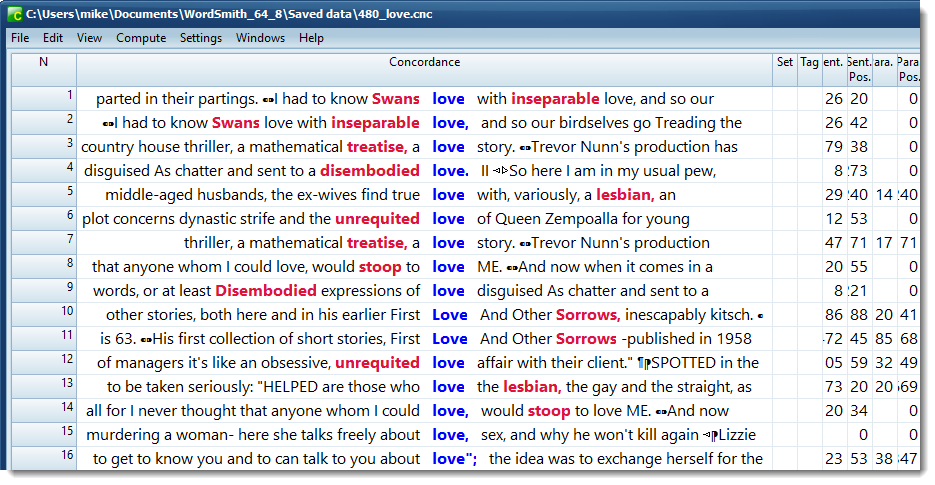The height and width of the screenshot is (485, 935).
Task: Click line 'and so our birdselves go Treading'
Action: pos(425,122)
